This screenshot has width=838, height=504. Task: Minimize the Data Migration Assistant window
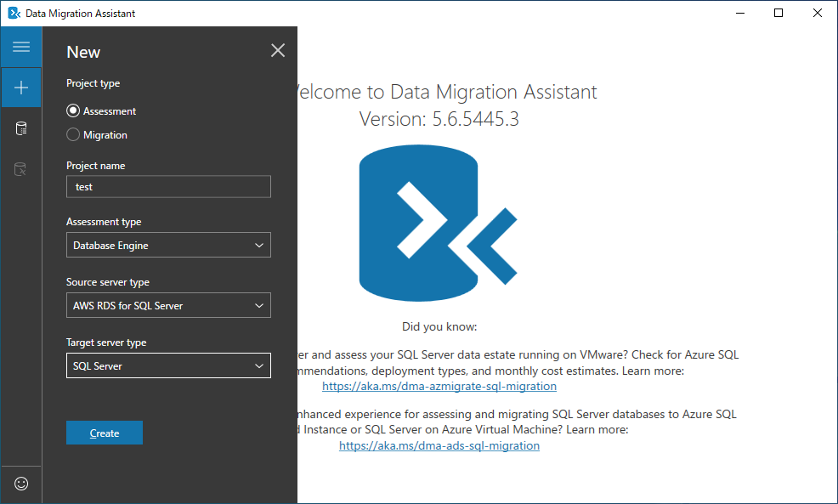click(740, 13)
